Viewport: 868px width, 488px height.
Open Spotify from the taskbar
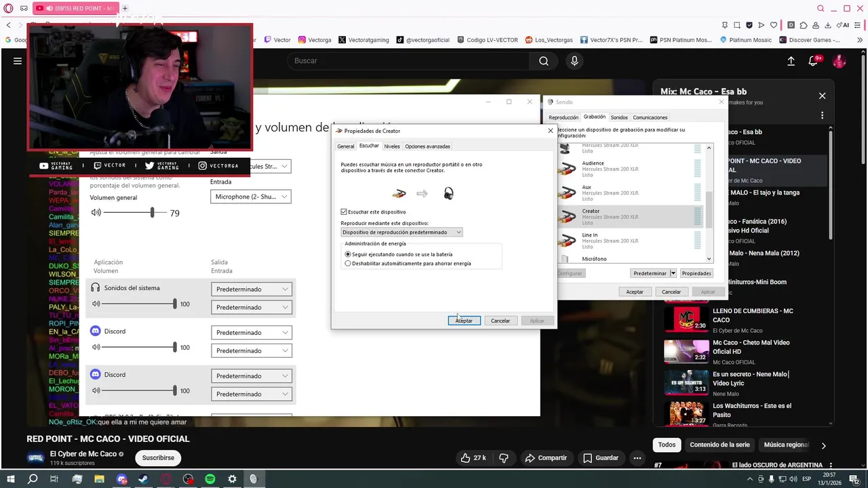pos(210,479)
